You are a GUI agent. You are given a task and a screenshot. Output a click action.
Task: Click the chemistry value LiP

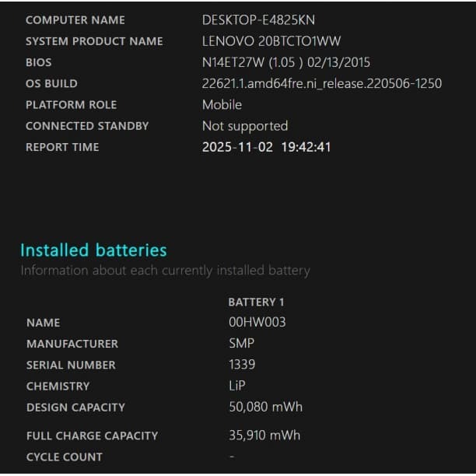[x=236, y=386]
